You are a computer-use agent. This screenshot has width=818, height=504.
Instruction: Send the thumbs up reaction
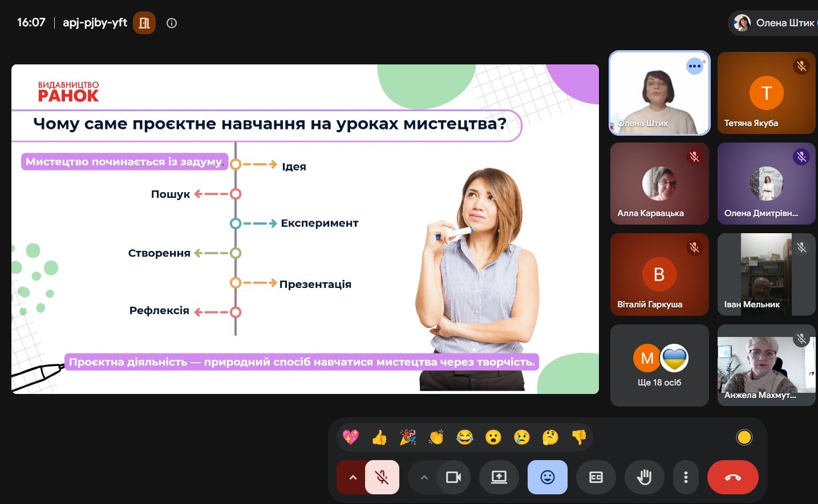[x=379, y=437]
